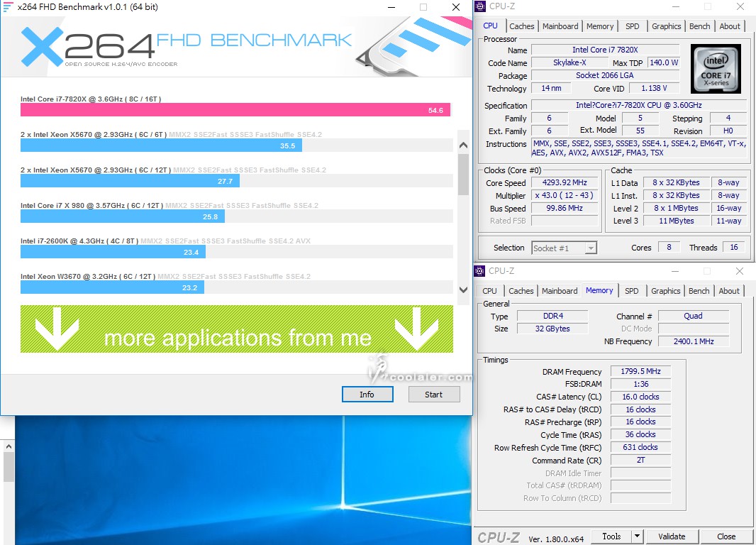Minimize the x264 FHD Benchmark window
This screenshot has width=756, height=545.
[391, 7]
